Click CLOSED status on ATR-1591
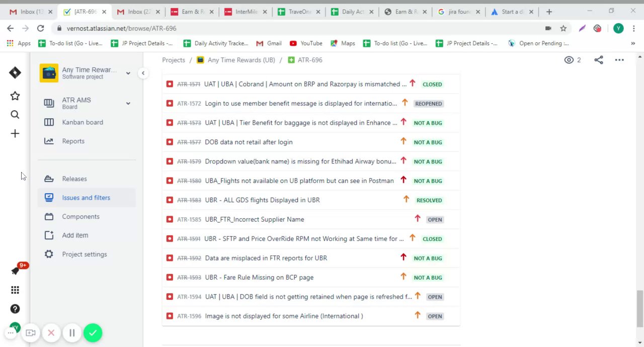This screenshot has width=644, height=347. tap(432, 239)
